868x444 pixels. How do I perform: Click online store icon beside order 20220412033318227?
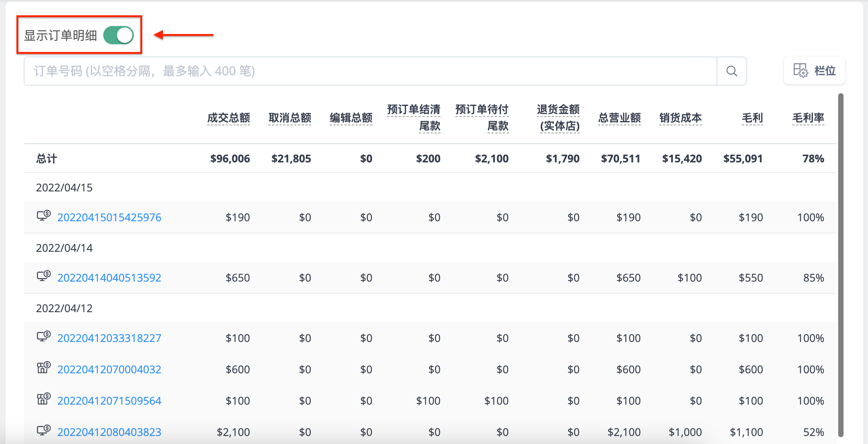(44, 336)
